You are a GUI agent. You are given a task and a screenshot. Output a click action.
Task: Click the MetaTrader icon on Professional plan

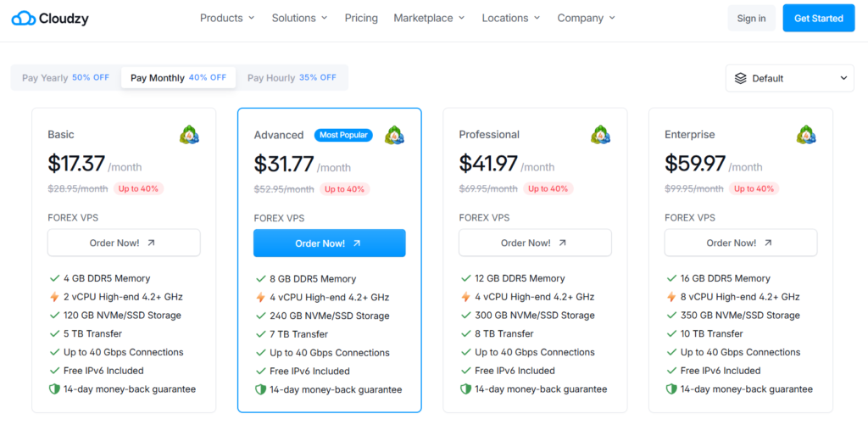[x=600, y=134]
